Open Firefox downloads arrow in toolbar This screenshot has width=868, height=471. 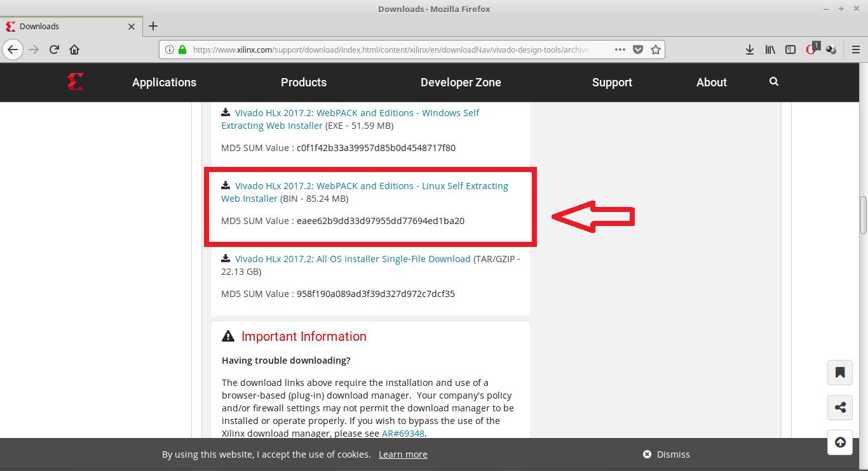(750, 50)
